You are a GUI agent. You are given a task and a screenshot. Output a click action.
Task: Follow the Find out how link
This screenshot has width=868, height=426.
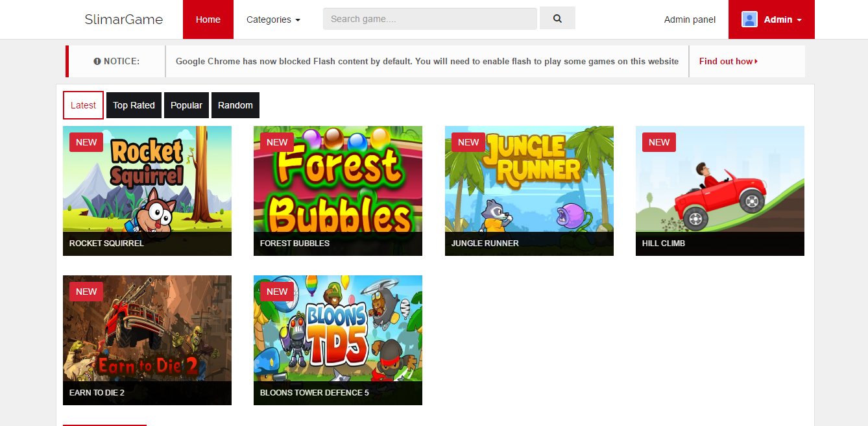729,61
